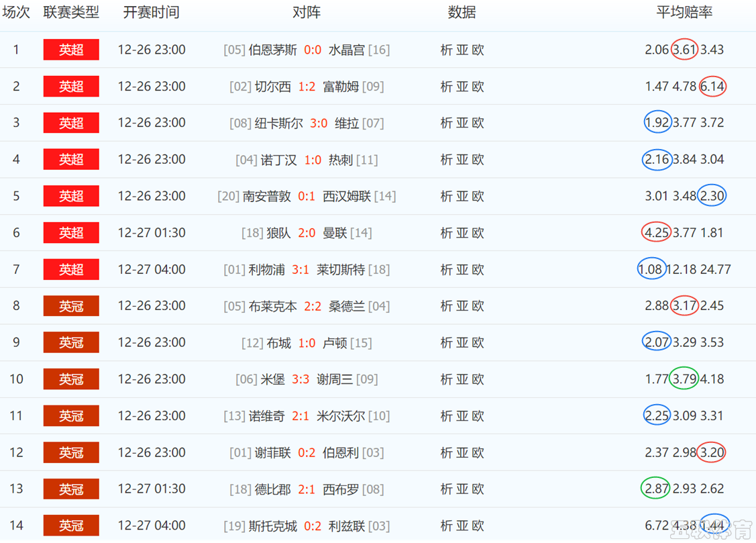The image size is (756, 543).
Task: Open team 桑德兰
Action: (347, 306)
